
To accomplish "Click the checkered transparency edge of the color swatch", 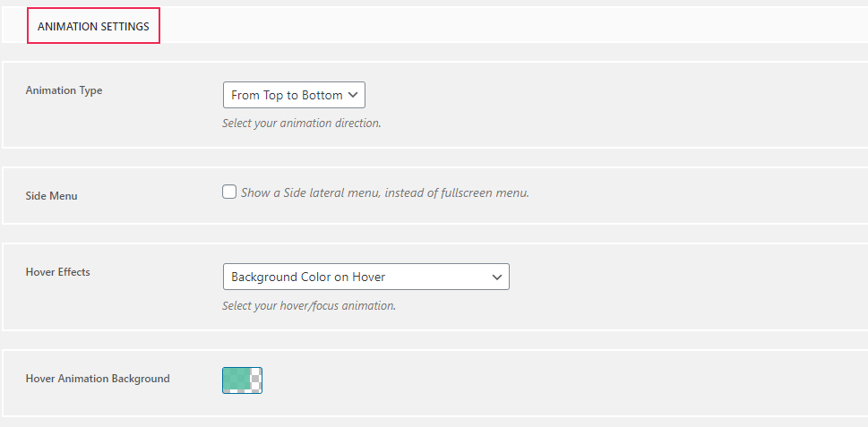I will (256, 380).
